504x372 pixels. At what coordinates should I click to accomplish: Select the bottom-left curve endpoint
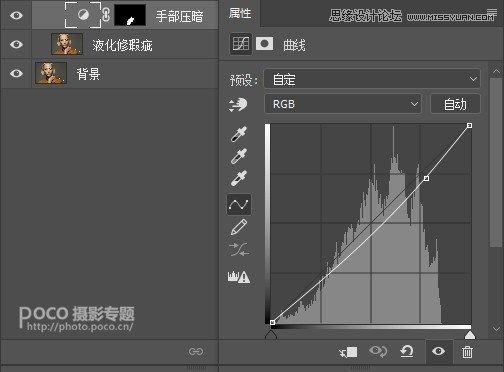click(272, 322)
